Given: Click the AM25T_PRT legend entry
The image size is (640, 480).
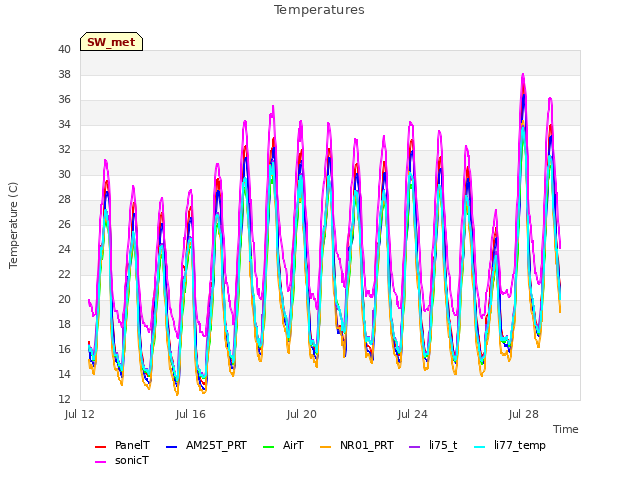Looking at the screenshot, I should pos(207,445).
